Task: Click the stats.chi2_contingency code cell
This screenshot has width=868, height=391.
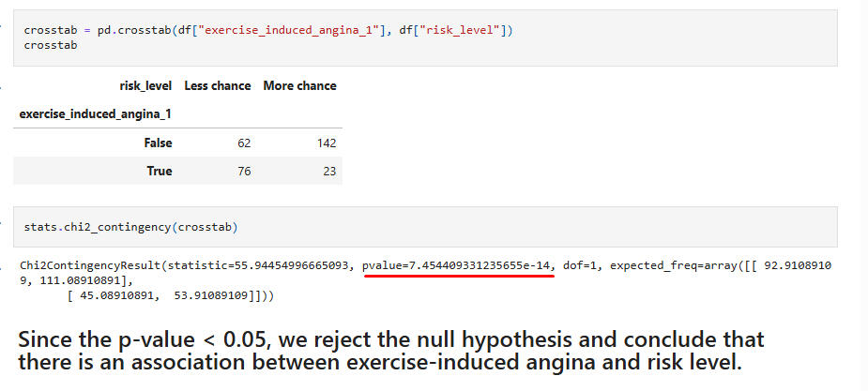Action: click(424, 227)
